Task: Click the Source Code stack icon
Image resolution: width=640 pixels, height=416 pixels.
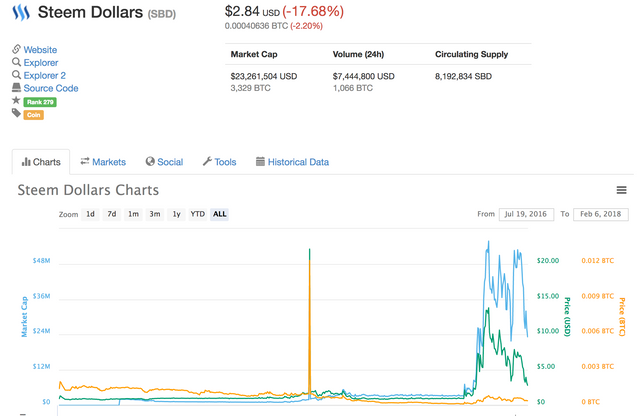Action: pos(16,88)
